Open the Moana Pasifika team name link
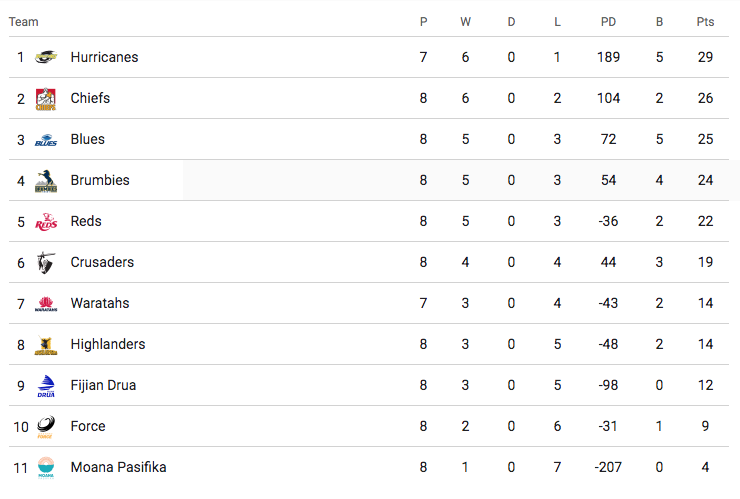Image resolution: width=740 pixels, height=499 pixels. tap(118, 467)
